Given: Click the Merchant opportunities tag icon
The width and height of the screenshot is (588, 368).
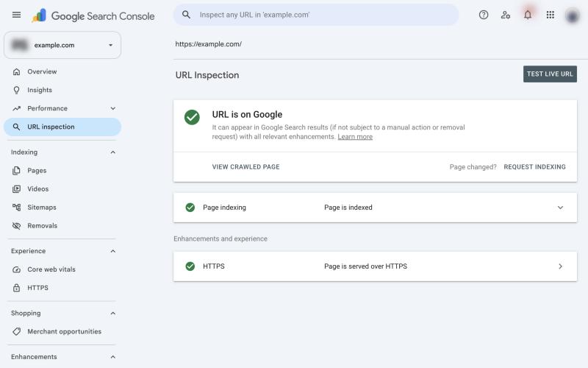Looking at the screenshot, I should 16,332.
